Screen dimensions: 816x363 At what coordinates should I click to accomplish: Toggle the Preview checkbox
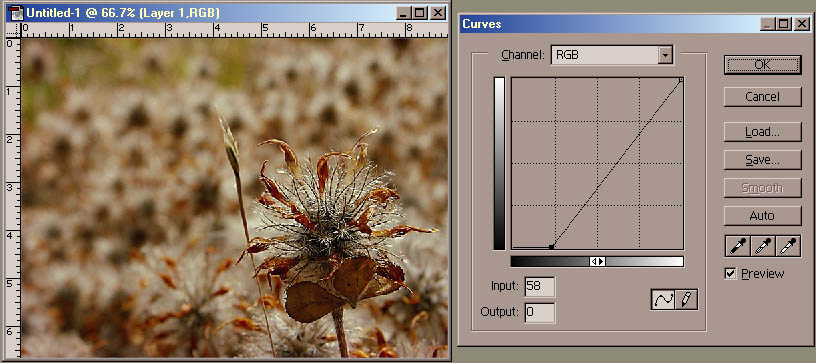point(731,274)
